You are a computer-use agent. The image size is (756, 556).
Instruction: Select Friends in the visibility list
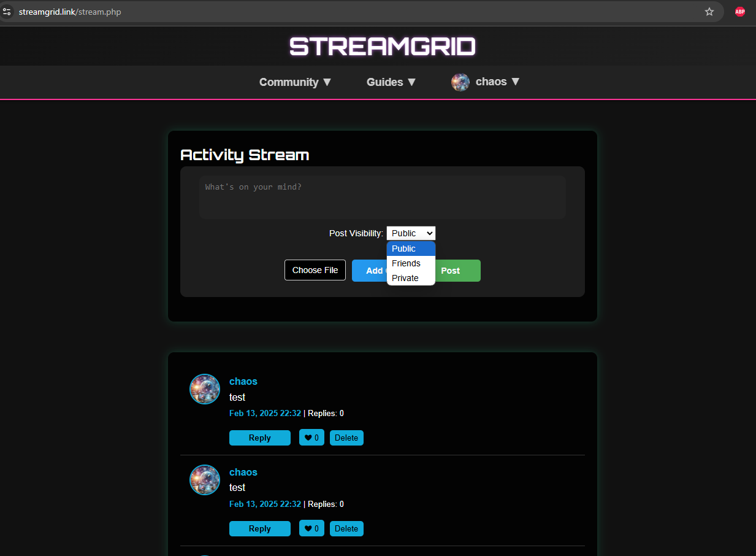tap(407, 263)
